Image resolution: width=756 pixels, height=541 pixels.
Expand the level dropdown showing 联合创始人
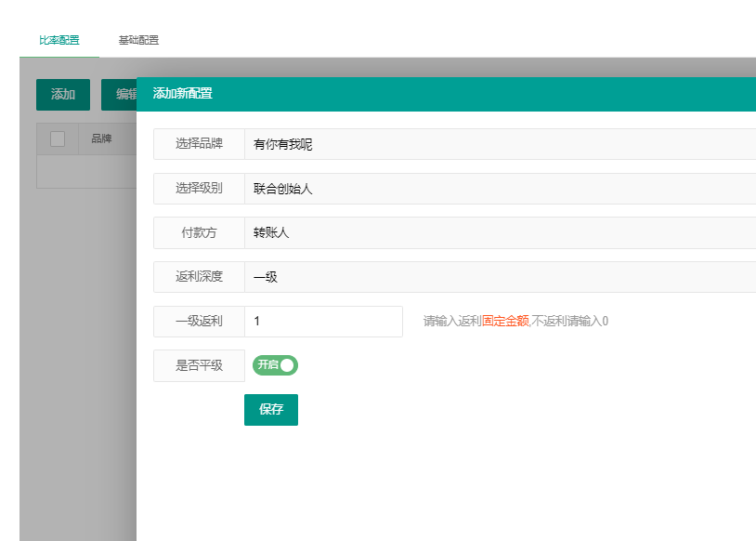[x=500, y=189]
